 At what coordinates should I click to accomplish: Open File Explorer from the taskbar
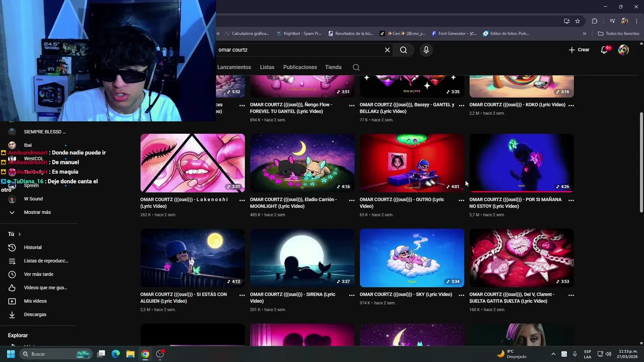click(130, 354)
